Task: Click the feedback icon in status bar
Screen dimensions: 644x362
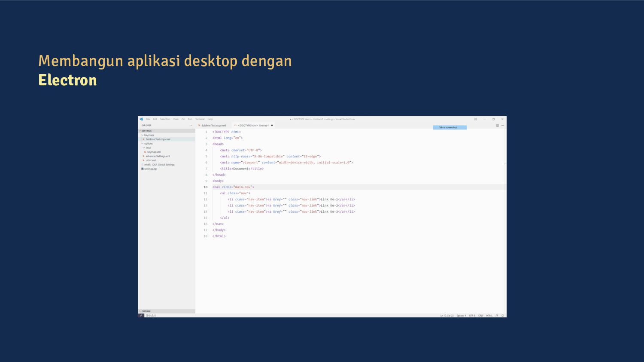Action: click(x=497, y=316)
